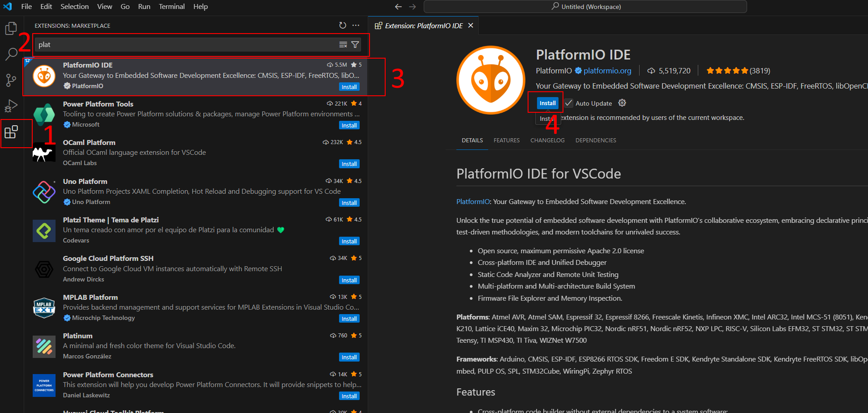Click the large PlatformIO IDE logo

pos(491,80)
